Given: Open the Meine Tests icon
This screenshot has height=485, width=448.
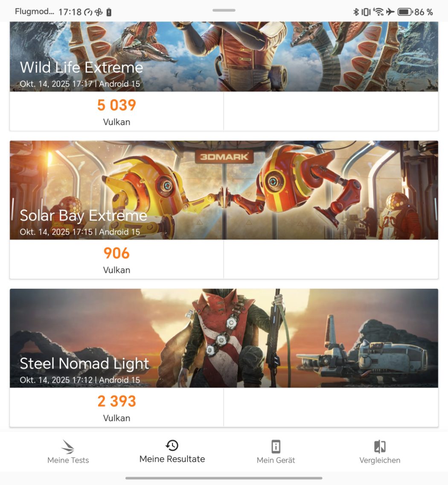Looking at the screenshot, I should click(68, 447).
